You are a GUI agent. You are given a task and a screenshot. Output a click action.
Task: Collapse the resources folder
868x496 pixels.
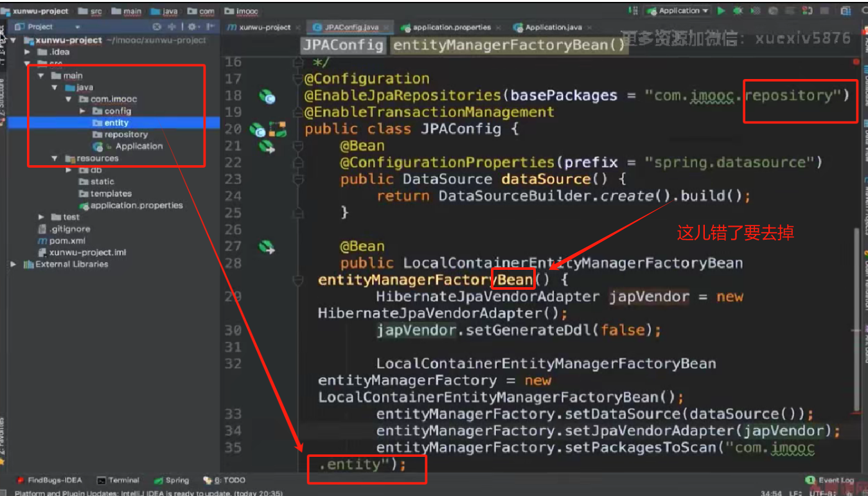tap(55, 158)
